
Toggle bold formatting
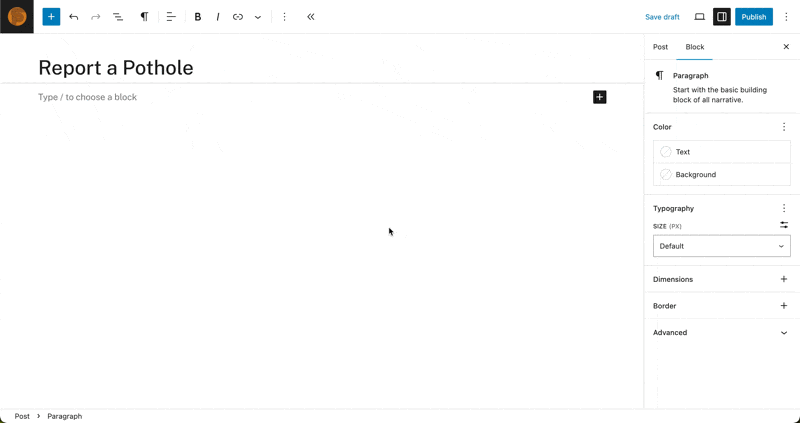(197, 17)
